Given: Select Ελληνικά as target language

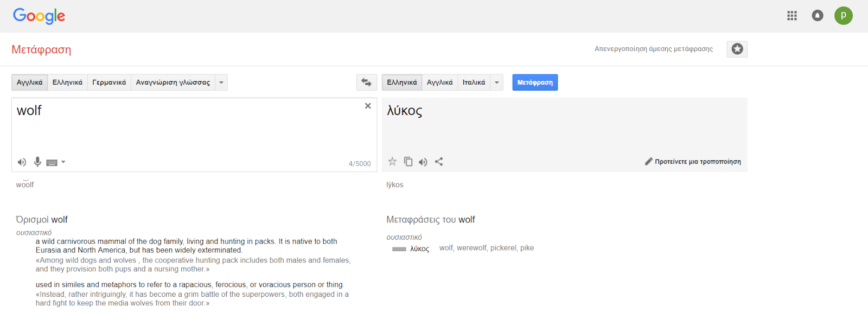Looking at the screenshot, I should tap(402, 82).
